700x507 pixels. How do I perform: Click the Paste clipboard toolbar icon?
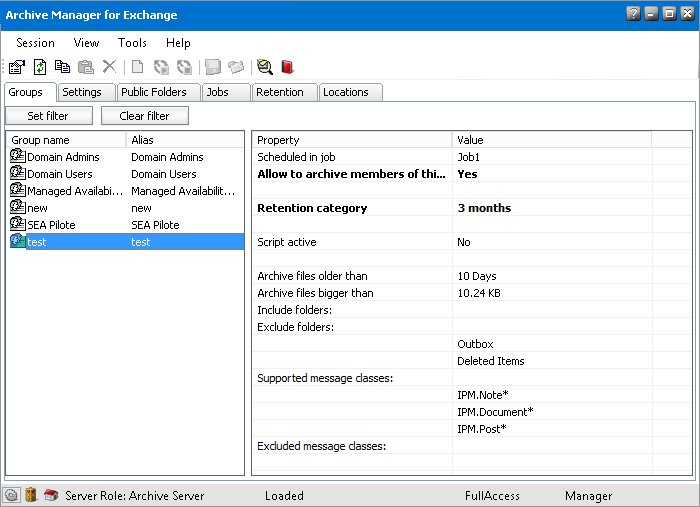coord(86,67)
